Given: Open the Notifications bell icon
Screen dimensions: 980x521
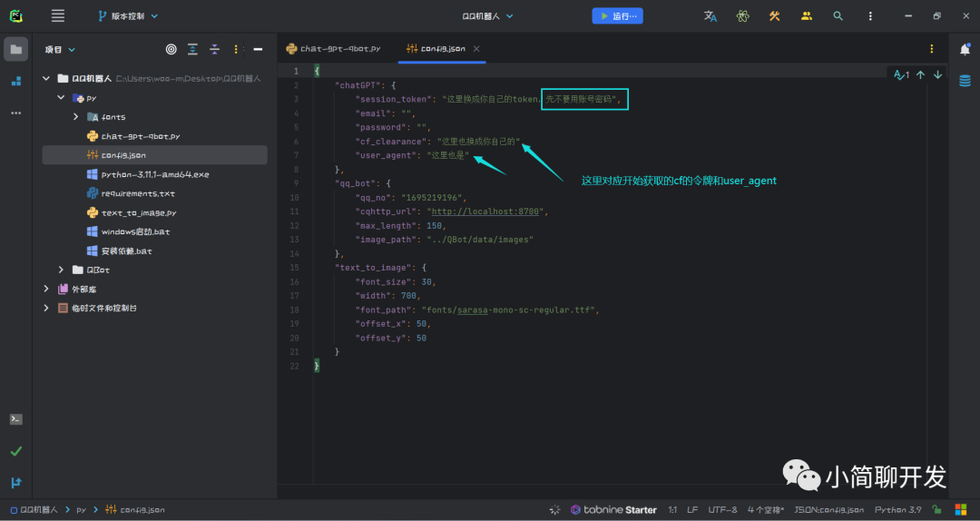Looking at the screenshot, I should [965, 49].
